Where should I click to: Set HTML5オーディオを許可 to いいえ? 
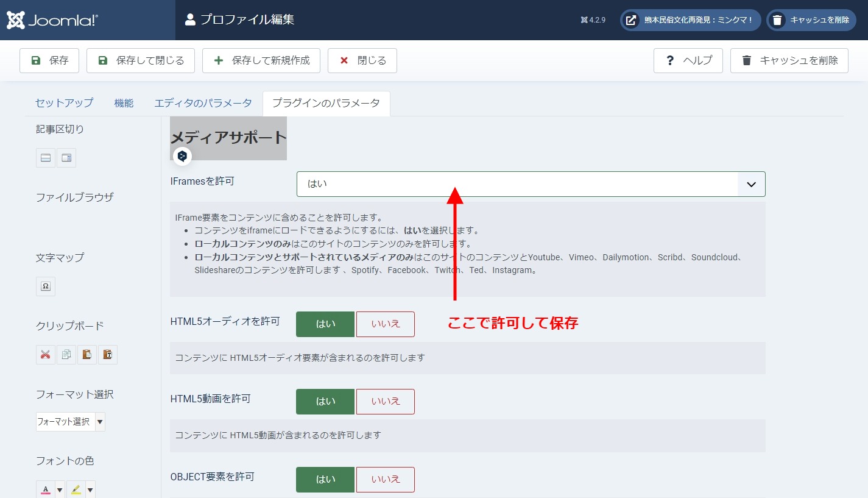coord(385,324)
